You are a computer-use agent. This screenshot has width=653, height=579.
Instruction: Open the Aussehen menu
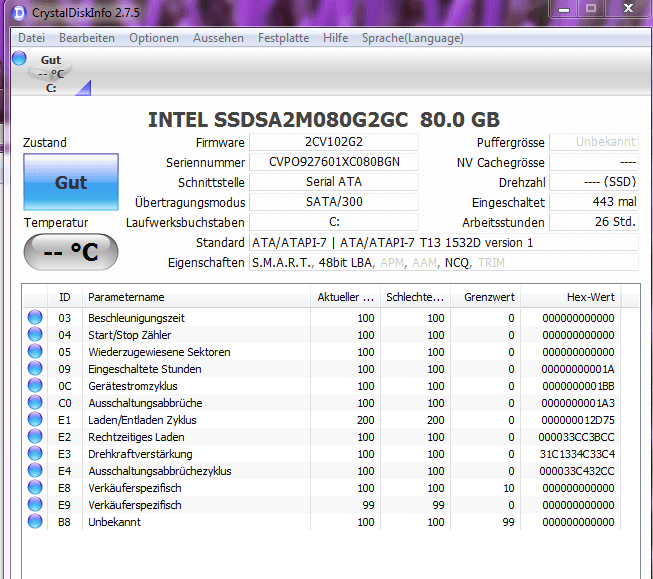click(218, 38)
